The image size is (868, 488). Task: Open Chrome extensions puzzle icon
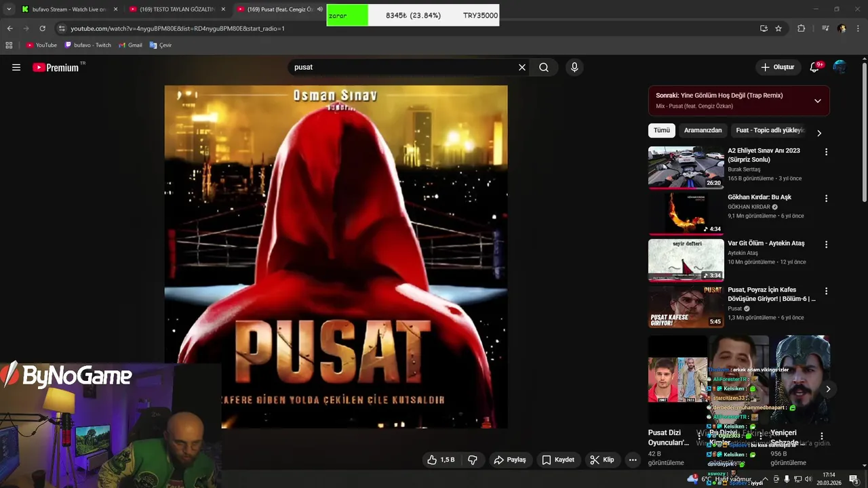801,28
